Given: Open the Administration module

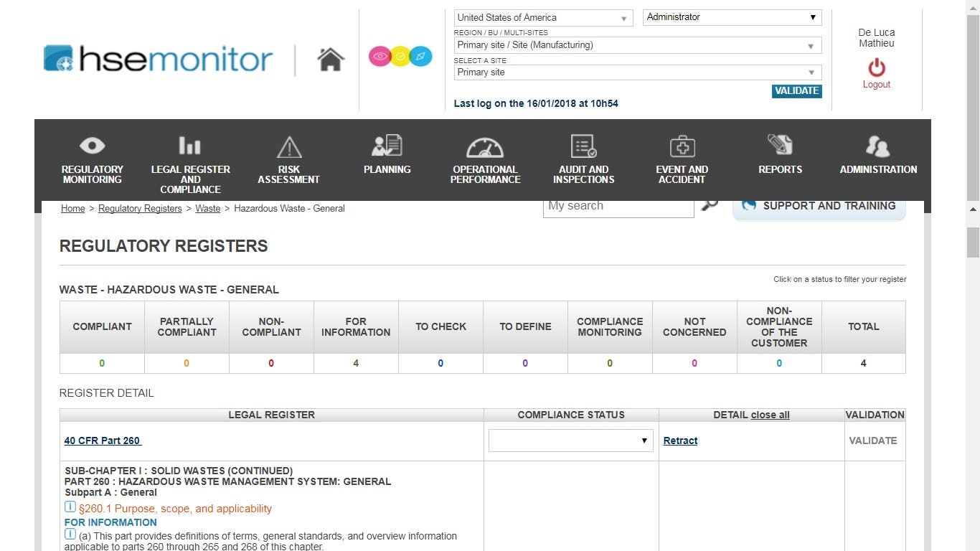Looking at the screenshot, I should [x=878, y=154].
